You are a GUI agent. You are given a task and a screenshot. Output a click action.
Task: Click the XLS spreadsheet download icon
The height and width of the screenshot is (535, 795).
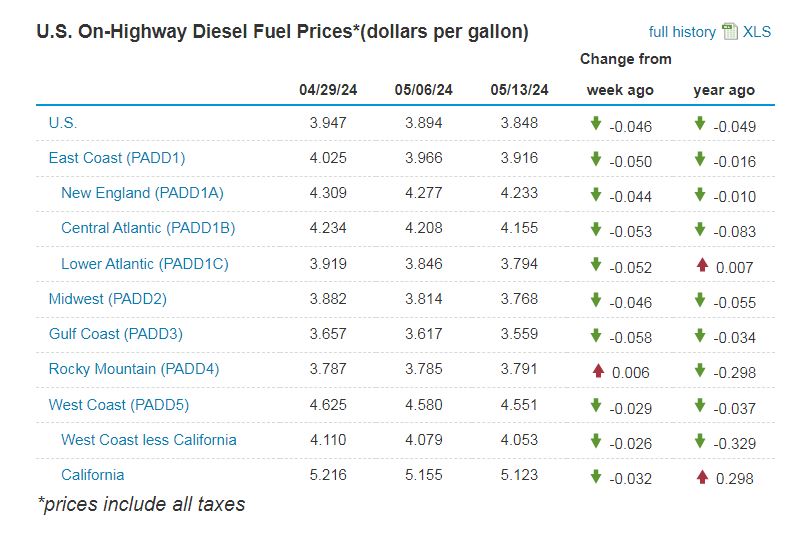pyautogui.click(x=730, y=32)
